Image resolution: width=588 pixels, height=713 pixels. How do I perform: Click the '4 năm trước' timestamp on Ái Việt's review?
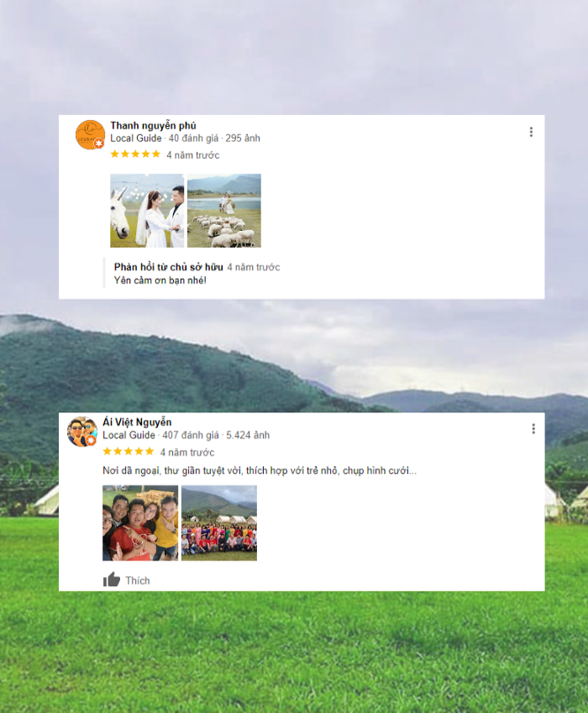[187, 453]
